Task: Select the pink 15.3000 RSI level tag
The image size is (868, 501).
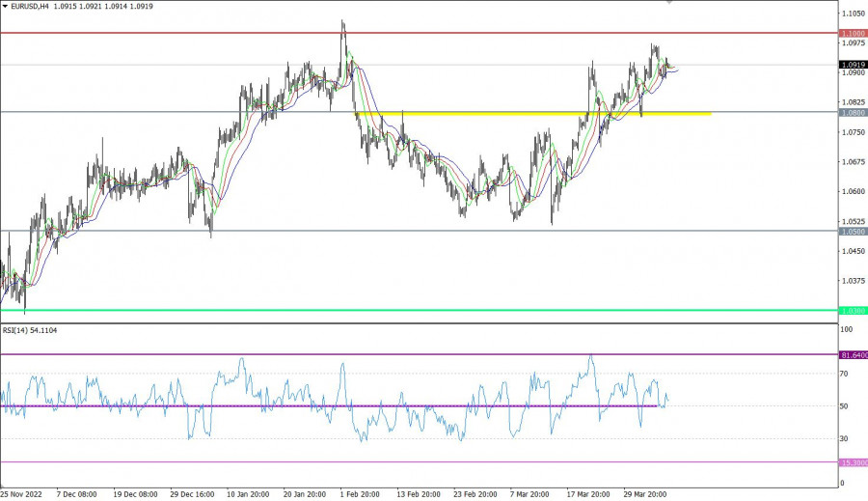Action: [x=854, y=462]
